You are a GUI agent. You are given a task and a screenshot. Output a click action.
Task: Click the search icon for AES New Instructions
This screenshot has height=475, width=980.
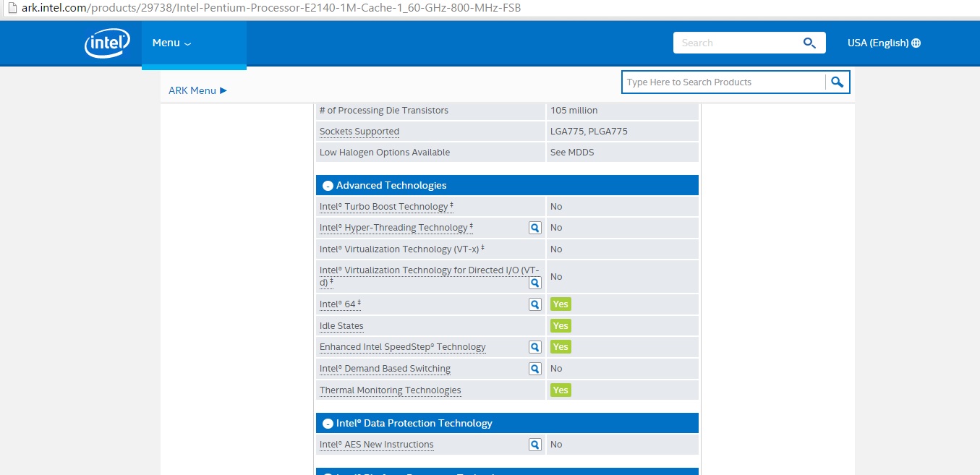point(535,445)
